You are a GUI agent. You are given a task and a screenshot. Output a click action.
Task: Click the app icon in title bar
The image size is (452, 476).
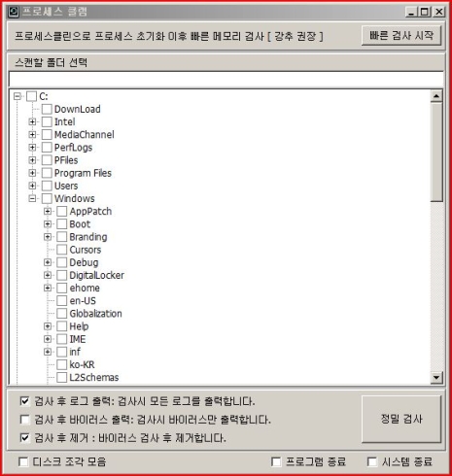[14, 12]
